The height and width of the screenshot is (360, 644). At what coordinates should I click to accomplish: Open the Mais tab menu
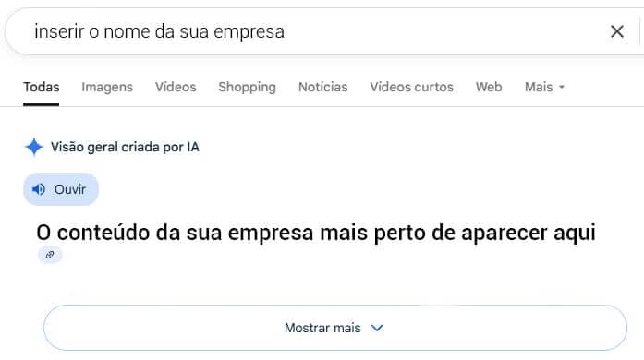[x=544, y=87]
